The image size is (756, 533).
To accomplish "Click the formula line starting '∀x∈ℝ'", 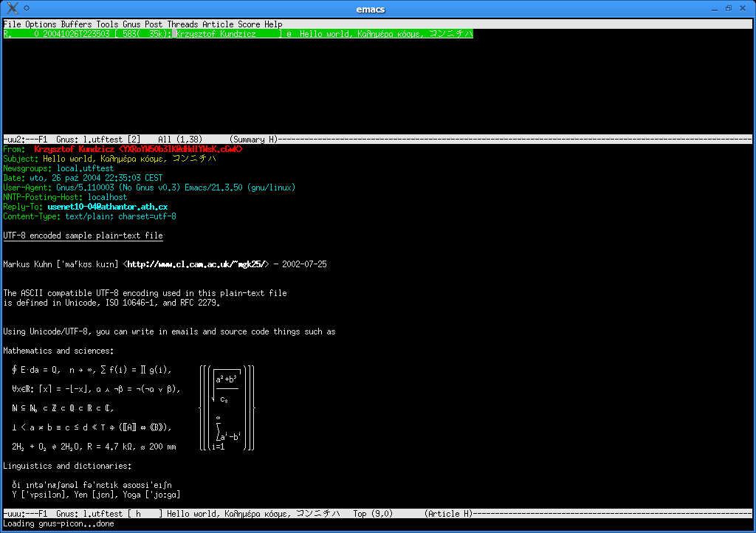I will (96, 389).
